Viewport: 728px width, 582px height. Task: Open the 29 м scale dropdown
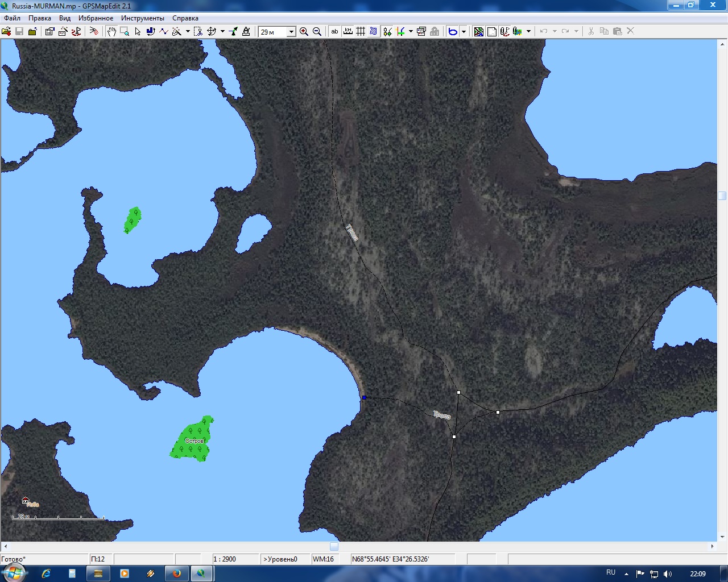(x=291, y=32)
